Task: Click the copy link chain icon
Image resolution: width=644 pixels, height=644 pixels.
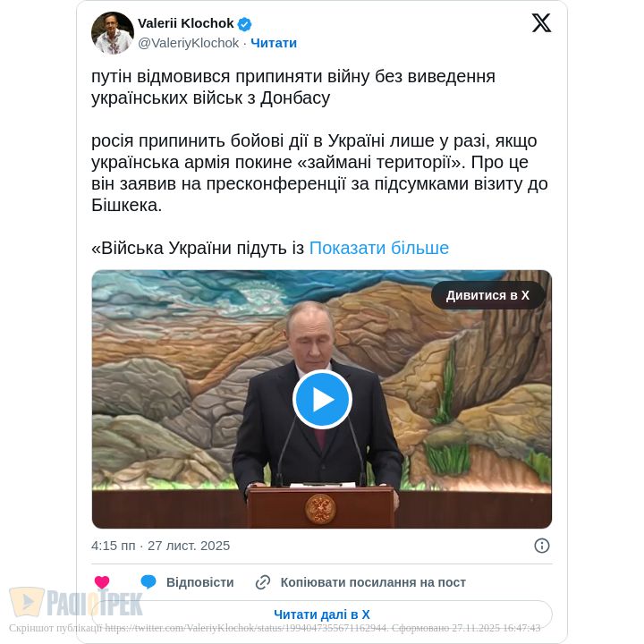Action: (263, 582)
